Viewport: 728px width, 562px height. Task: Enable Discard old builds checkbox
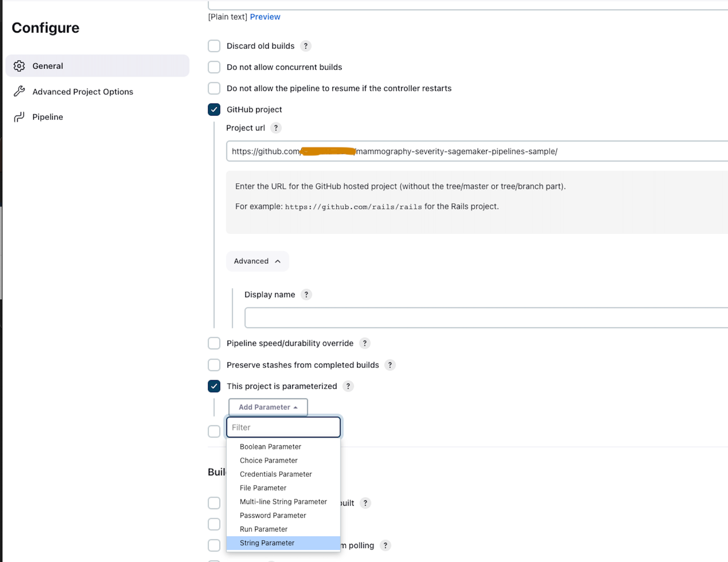tap(214, 46)
